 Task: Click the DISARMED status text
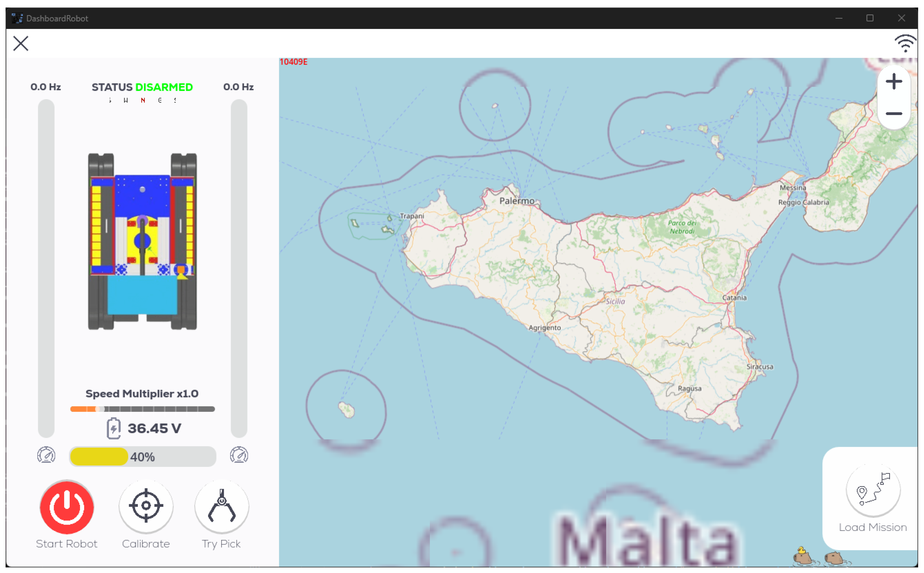[164, 87]
